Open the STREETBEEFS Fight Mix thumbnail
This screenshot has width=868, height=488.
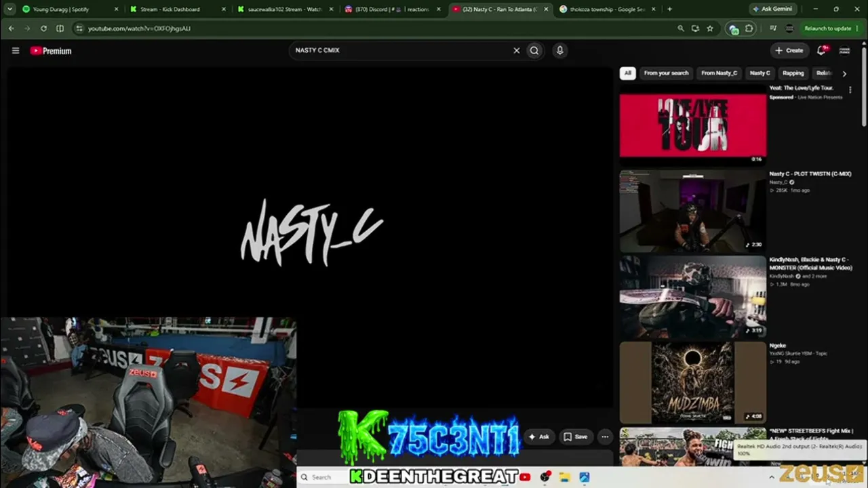[x=692, y=447]
